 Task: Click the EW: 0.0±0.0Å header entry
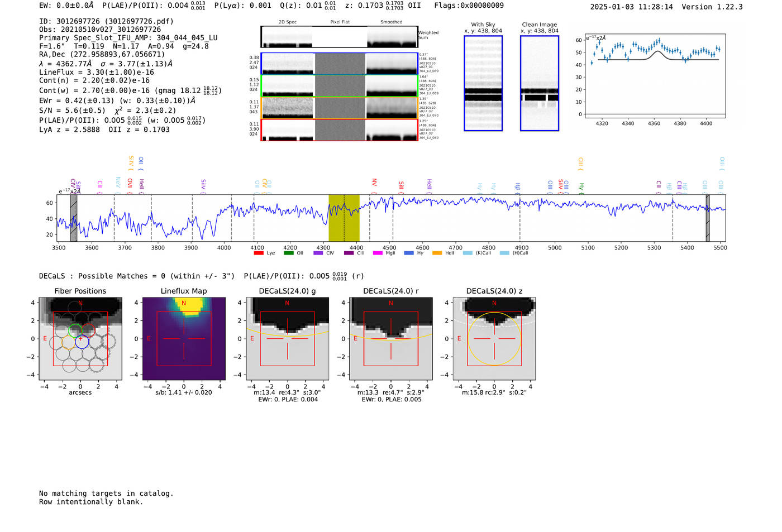66,6
